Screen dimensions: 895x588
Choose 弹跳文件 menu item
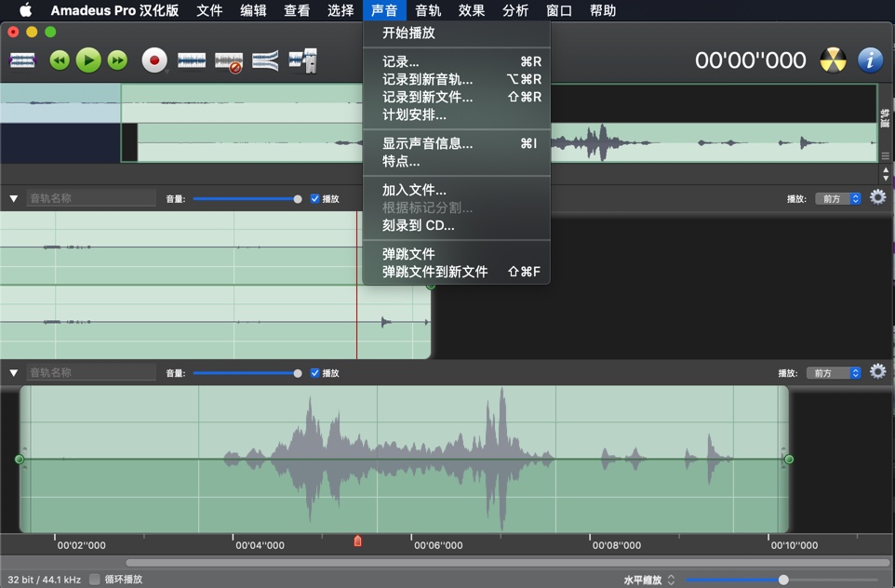(457, 254)
